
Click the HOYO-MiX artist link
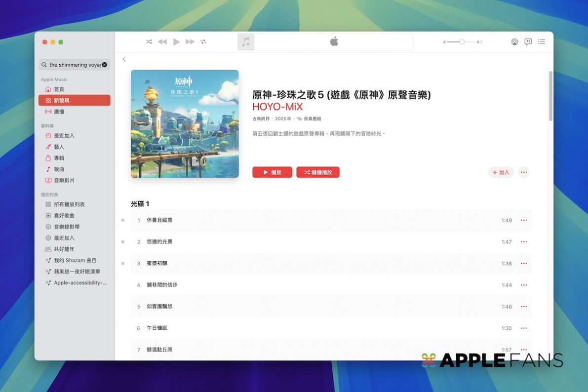pos(277,107)
